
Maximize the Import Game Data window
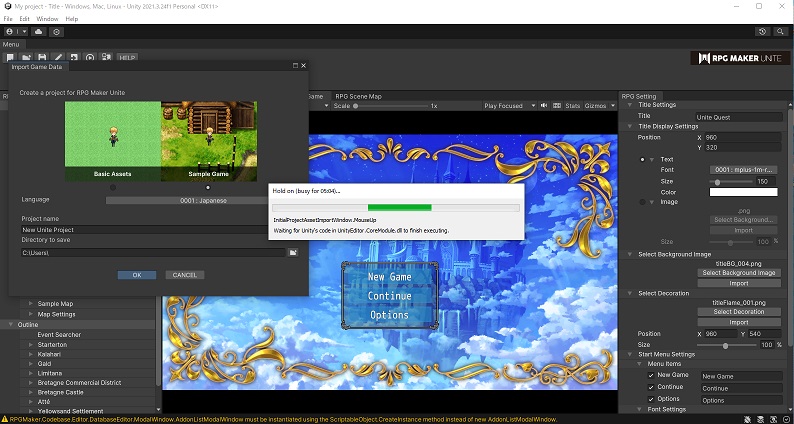[x=295, y=66]
